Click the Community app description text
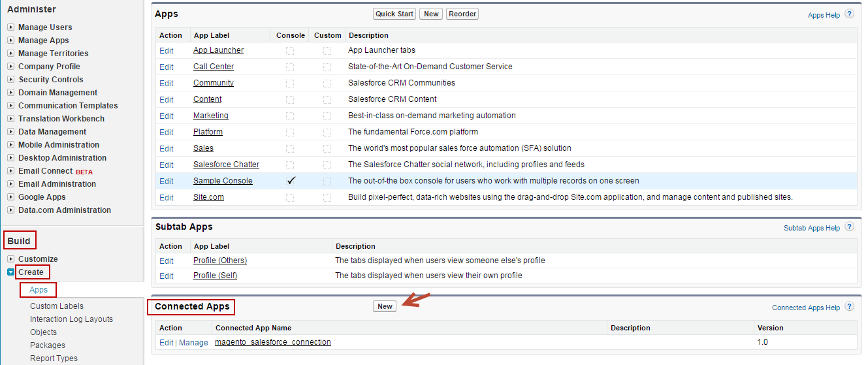This screenshot has width=868, height=365. coord(402,83)
